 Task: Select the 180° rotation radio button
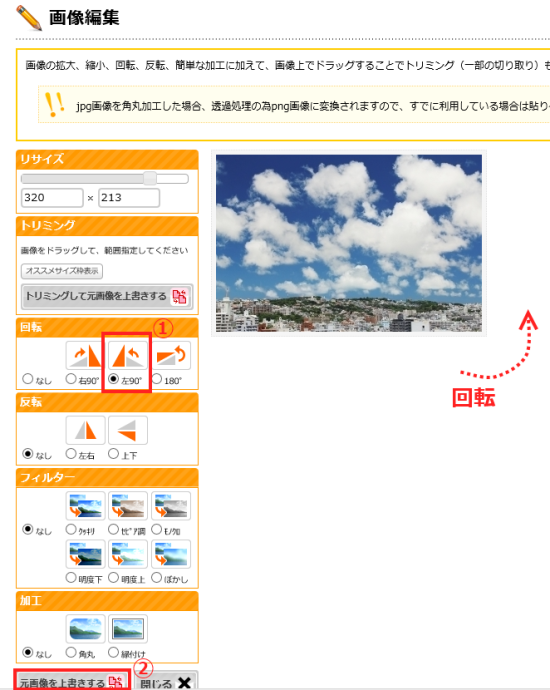pos(157,379)
